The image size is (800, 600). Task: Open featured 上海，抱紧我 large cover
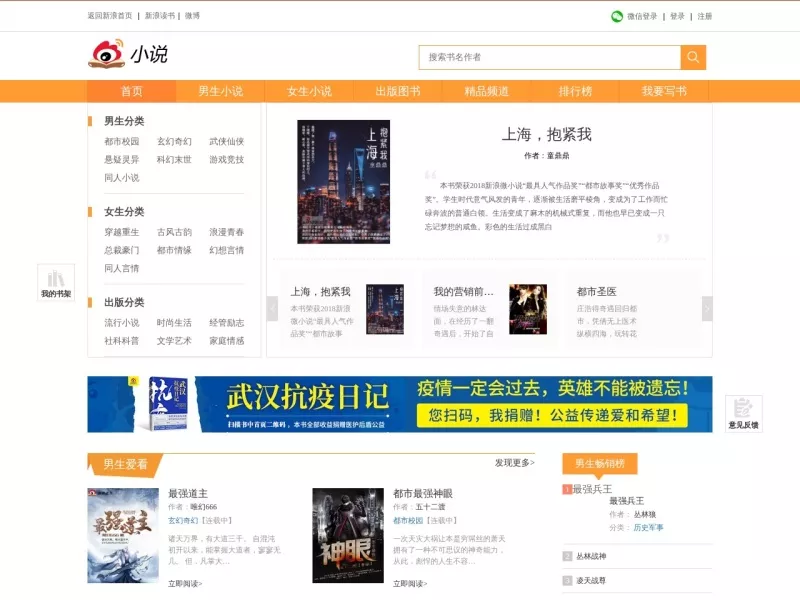point(343,182)
